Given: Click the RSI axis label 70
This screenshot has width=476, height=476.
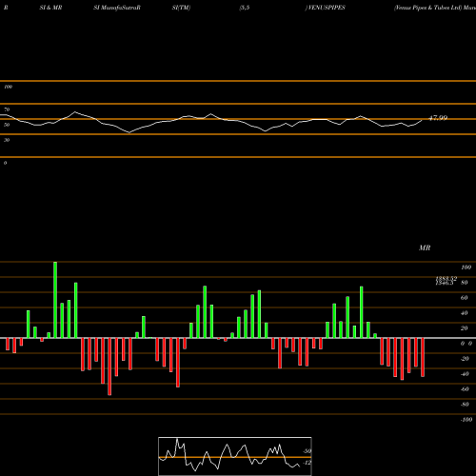Looking at the screenshot, I should (x=7, y=109).
